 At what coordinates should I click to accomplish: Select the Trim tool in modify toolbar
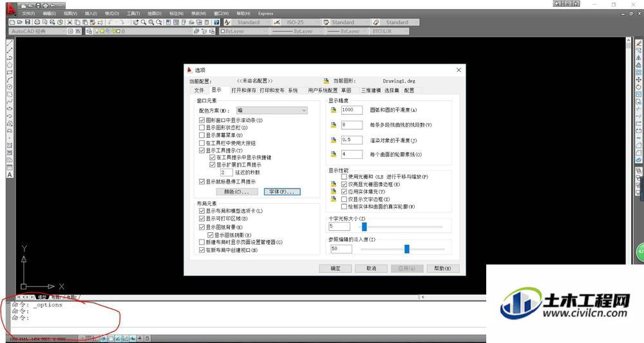pyautogui.click(x=639, y=109)
